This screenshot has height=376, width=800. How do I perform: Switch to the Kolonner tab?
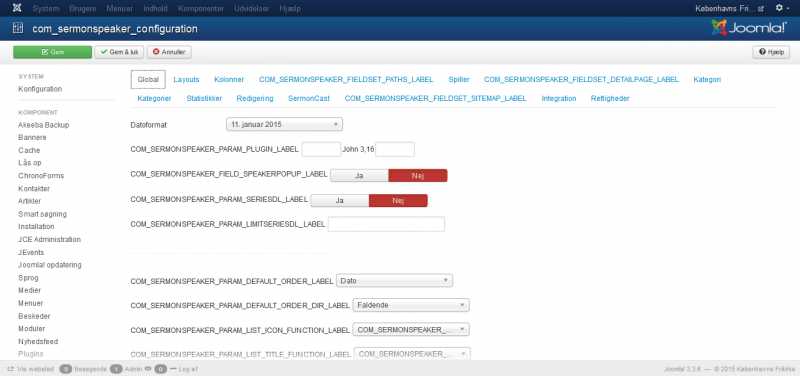[x=229, y=80]
